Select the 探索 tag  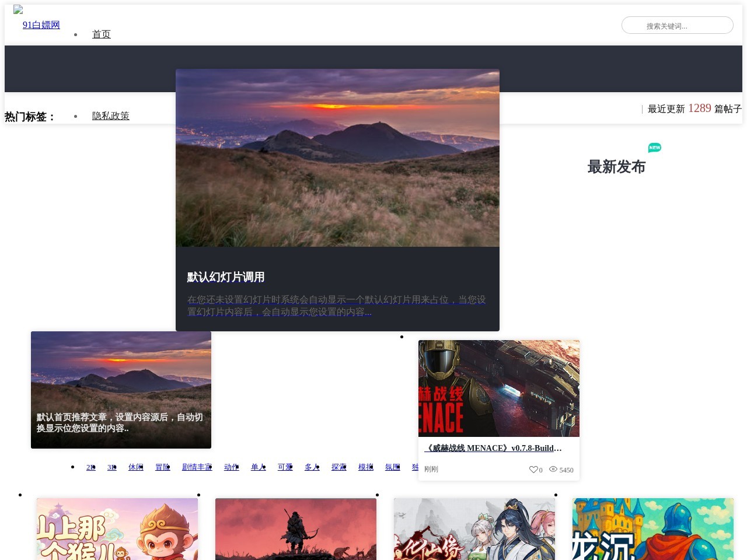click(x=339, y=467)
